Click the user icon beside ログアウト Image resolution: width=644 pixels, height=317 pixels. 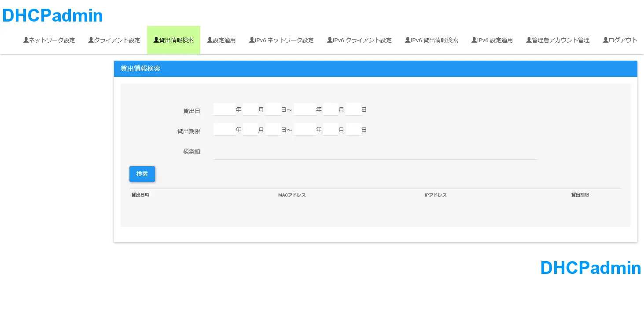(606, 40)
